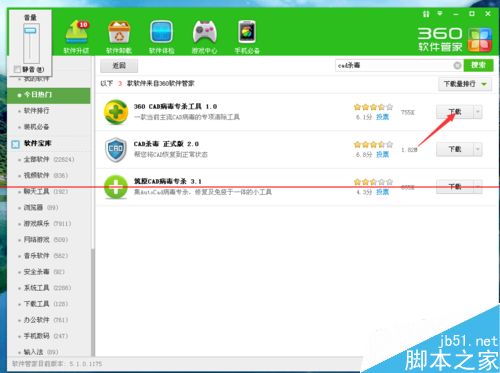500x373 pixels.
Task: Open the 软件宝库 section header
Action: click(38, 143)
